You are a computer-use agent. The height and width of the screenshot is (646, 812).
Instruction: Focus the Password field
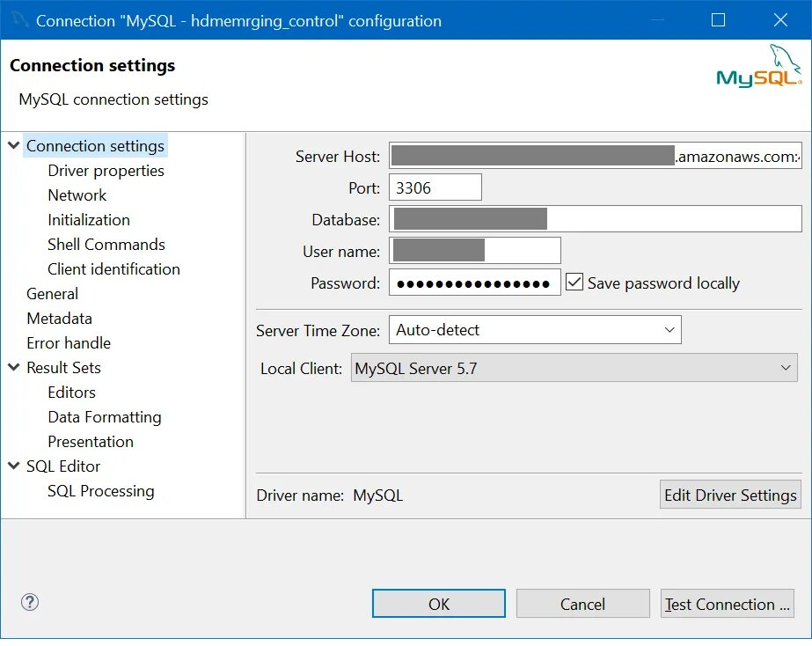[475, 283]
